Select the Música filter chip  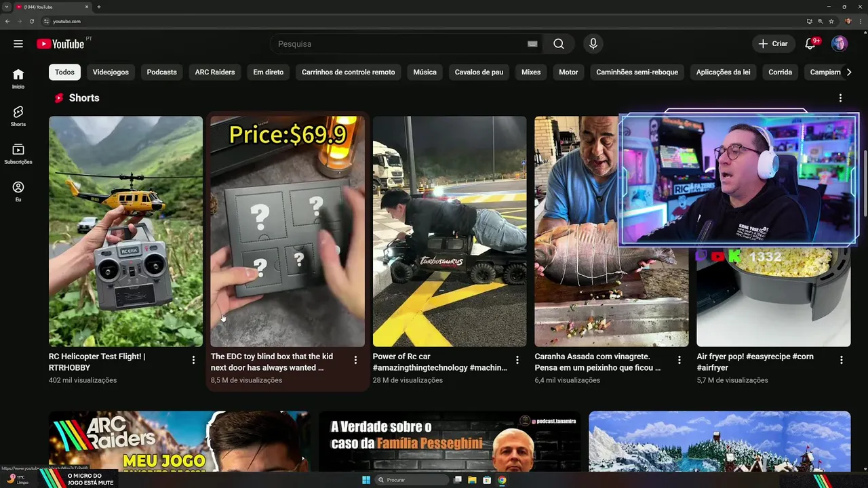pos(425,72)
